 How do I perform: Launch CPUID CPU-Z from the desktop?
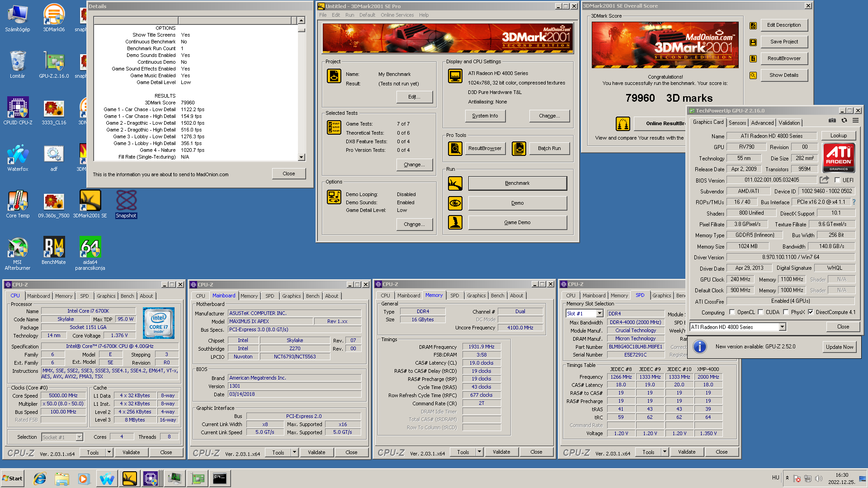(18, 111)
